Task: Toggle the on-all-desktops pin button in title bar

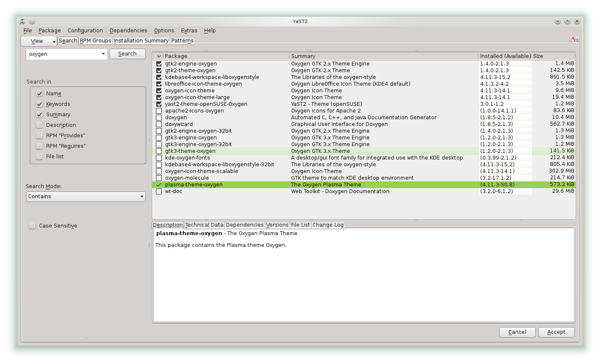Action: (32, 21)
